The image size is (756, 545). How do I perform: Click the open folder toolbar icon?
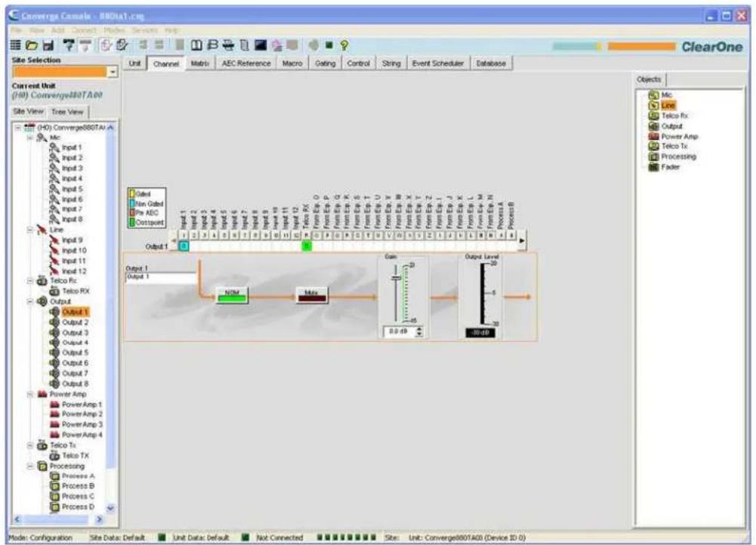tap(32, 45)
